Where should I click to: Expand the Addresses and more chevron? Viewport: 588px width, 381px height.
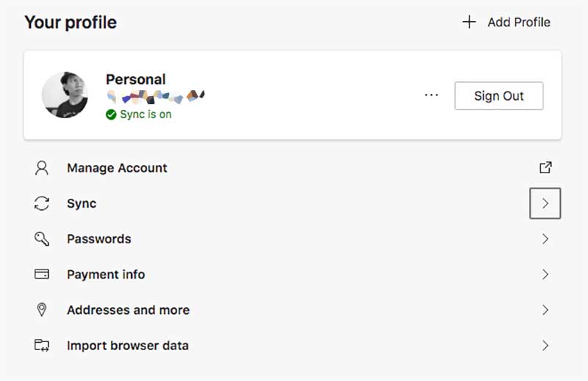tap(545, 310)
